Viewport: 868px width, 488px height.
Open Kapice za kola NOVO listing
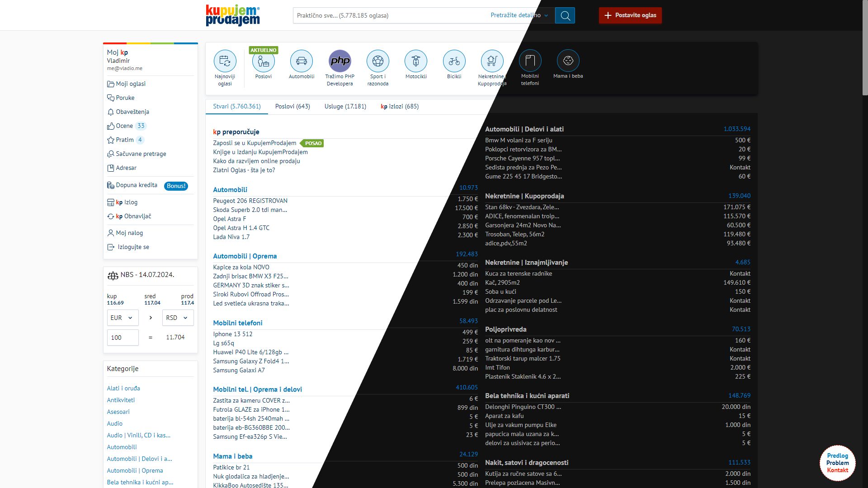click(x=241, y=267)
